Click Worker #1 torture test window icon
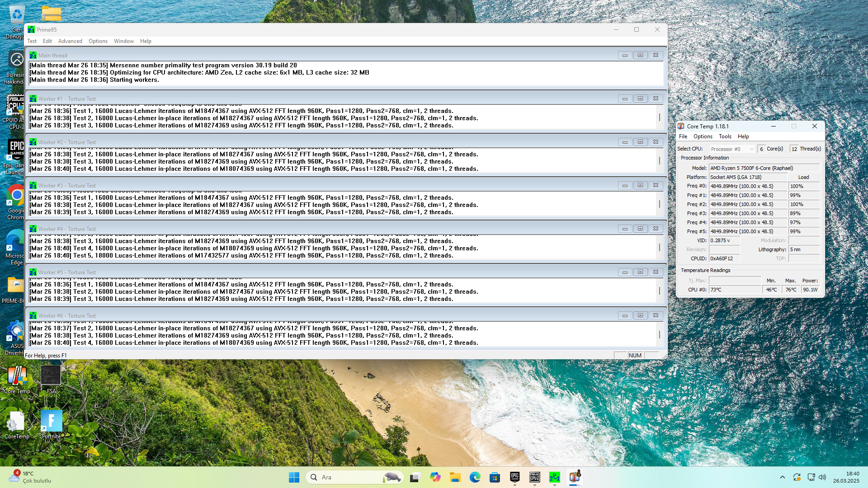The image size is (868, 488). 33,99
